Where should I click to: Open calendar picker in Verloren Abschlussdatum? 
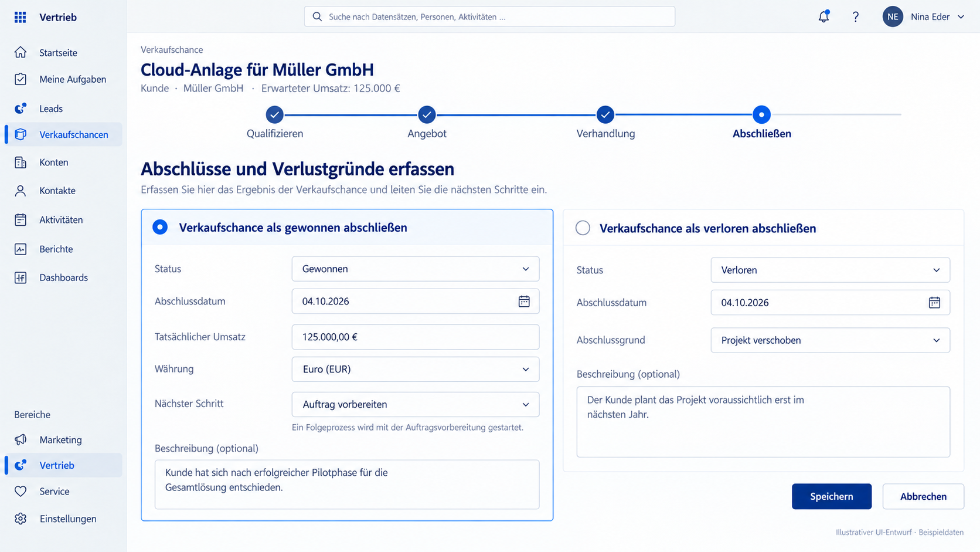(x=934, y=302)
